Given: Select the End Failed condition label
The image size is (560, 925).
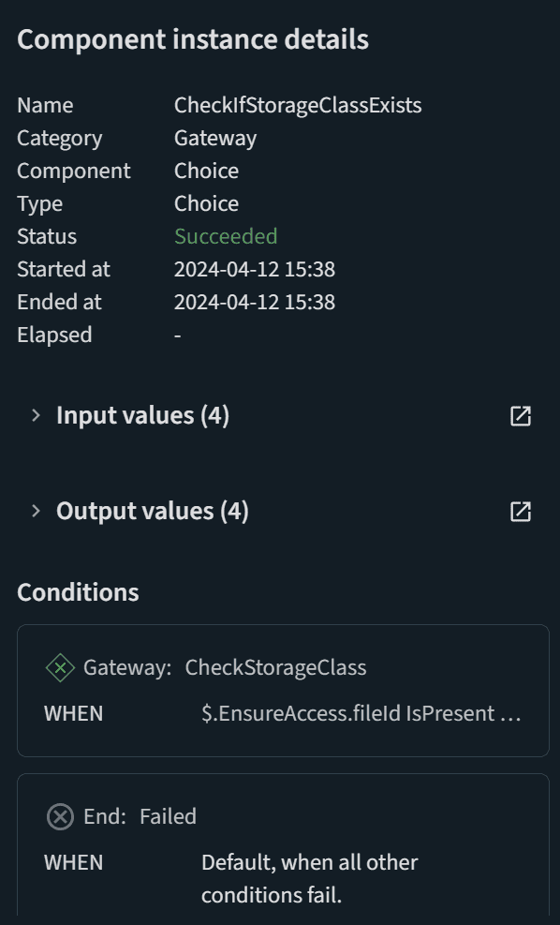Looking at the screenshot, I should coord(140,816).
